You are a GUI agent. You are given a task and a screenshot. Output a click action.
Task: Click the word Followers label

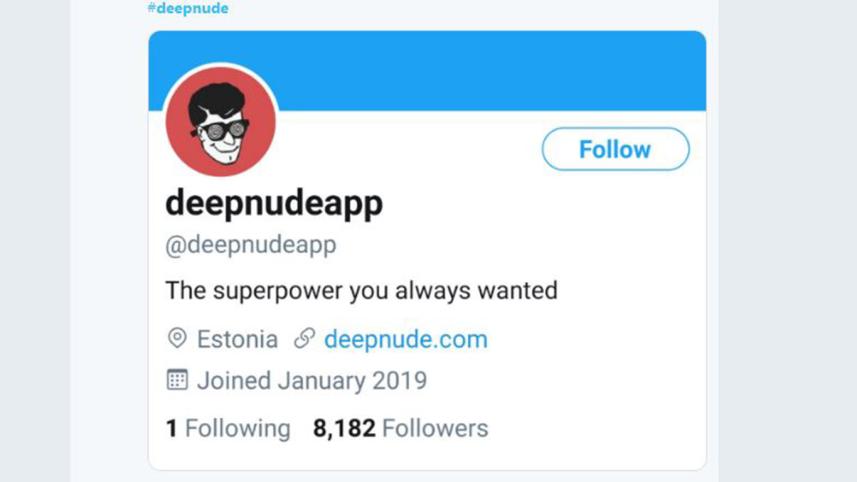coord(435,429)
